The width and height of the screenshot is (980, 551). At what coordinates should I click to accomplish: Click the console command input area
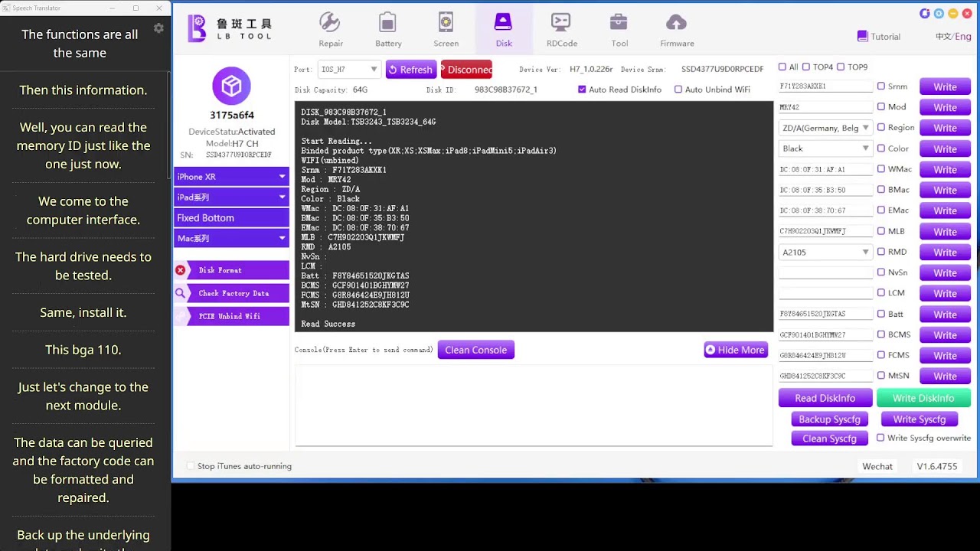click(534, 405)
